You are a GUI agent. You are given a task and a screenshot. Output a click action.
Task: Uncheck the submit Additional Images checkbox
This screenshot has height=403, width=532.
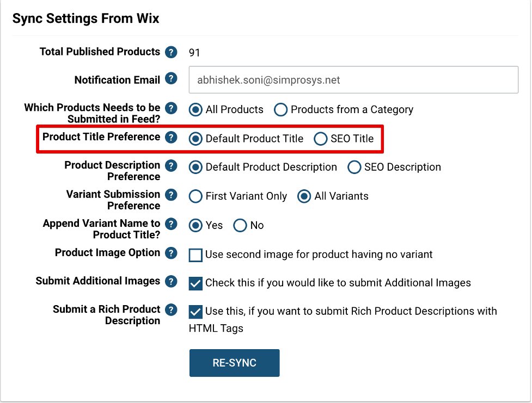point(196,284)
